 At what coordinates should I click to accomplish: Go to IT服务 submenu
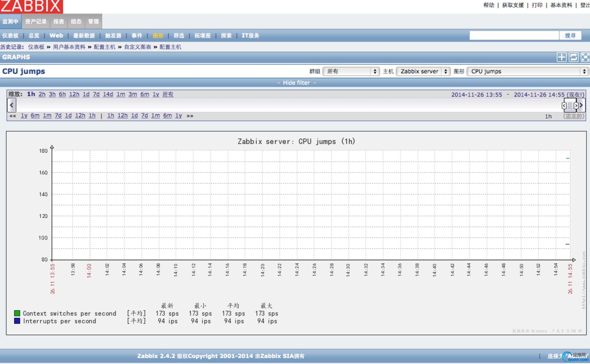(250, 36)
